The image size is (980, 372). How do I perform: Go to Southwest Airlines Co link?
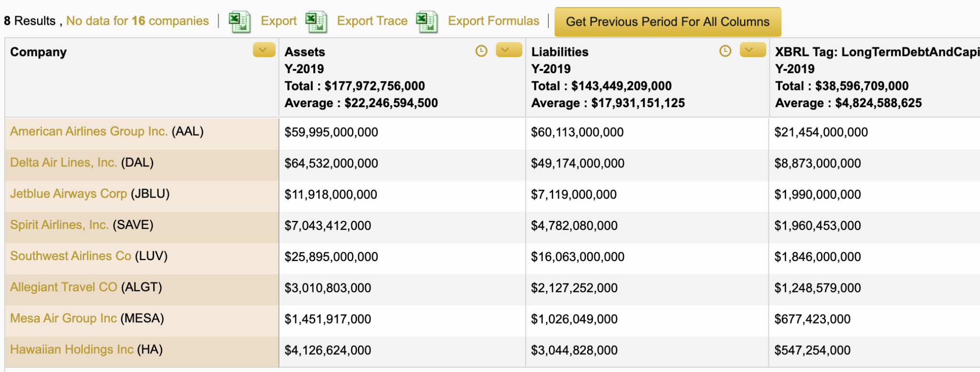tap(70, 256)
